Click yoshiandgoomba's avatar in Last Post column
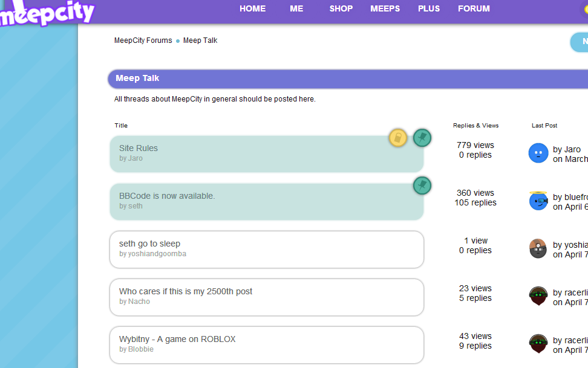 pyautogui.click(x=538, y=248)
